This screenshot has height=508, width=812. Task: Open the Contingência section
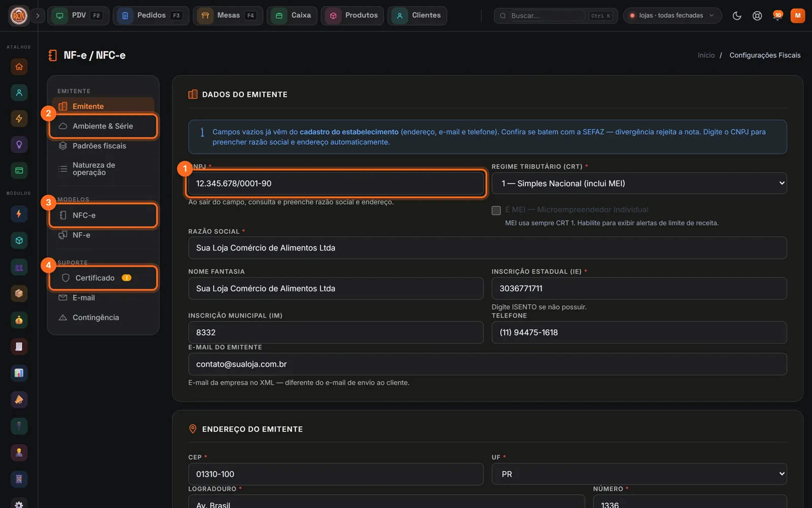103,317
